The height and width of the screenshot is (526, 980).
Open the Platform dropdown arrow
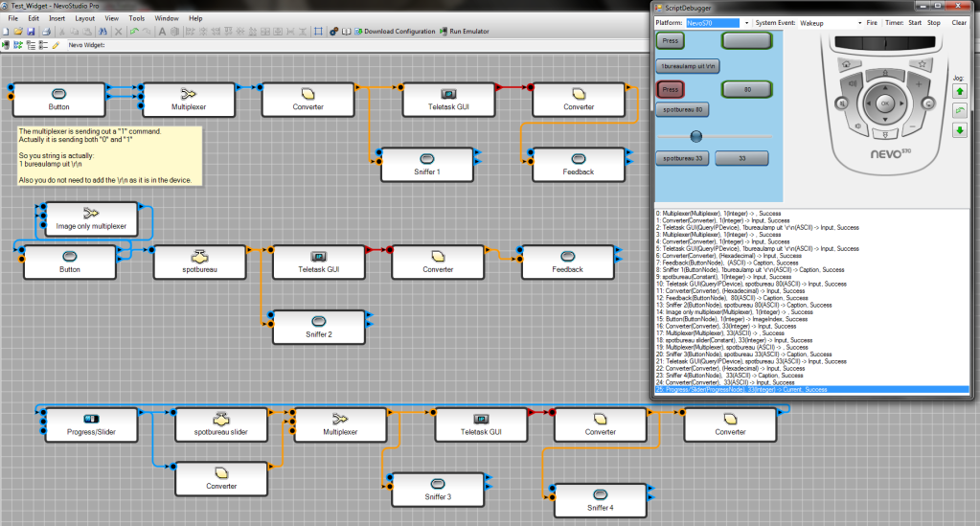pos(746,23)
